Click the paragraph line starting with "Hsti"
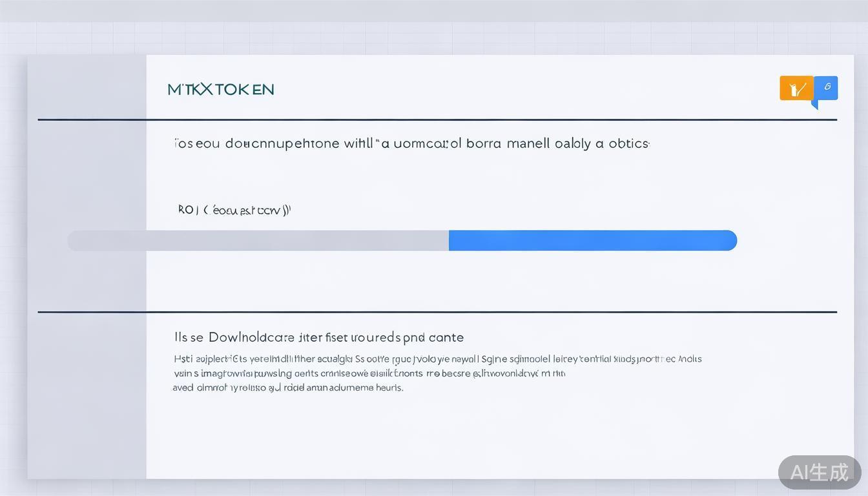The image size is (868, 496). (437, 359)
